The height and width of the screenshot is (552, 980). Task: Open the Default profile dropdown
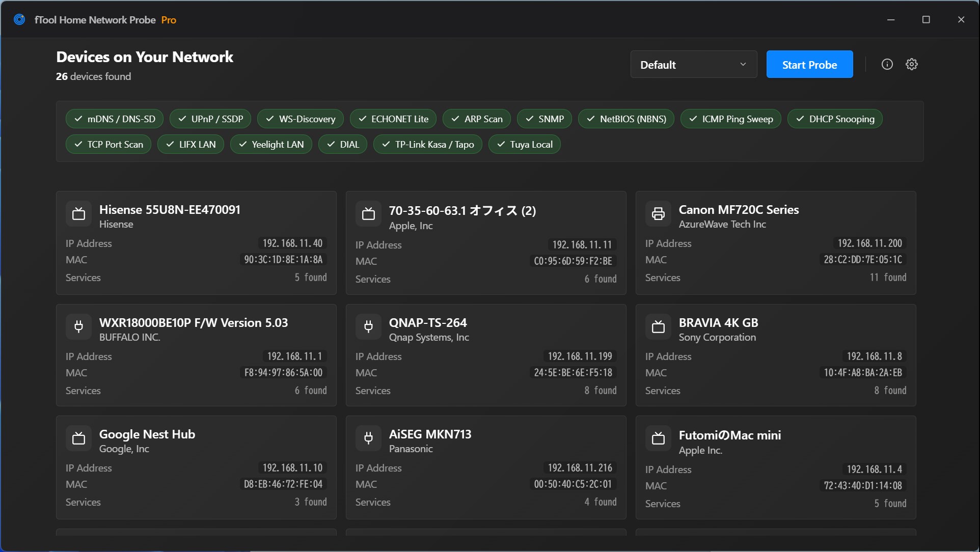[694, 64]
